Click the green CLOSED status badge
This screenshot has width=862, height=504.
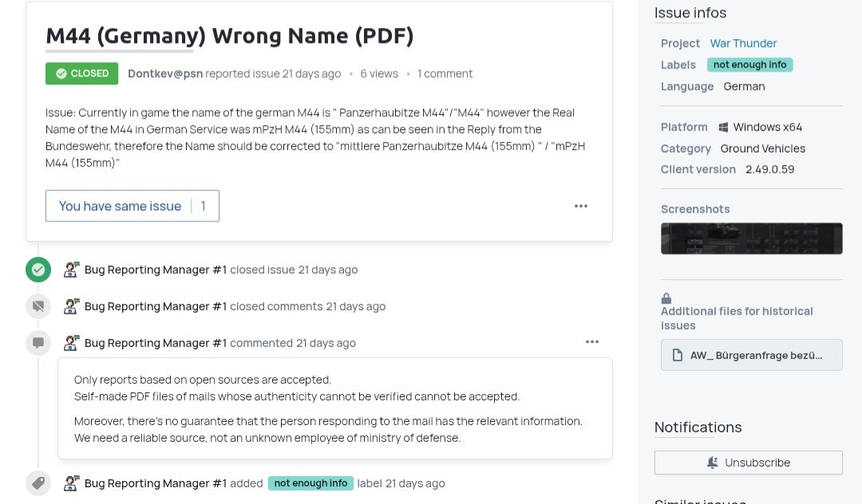tap(81, 73)
